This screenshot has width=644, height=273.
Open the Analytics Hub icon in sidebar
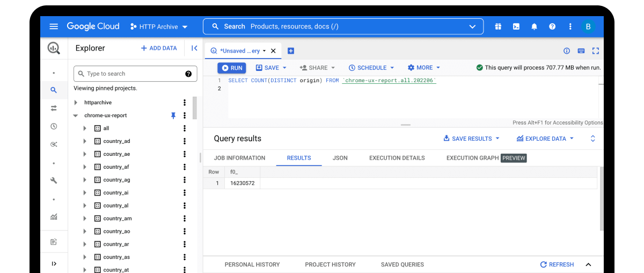[x=54, y=144]
